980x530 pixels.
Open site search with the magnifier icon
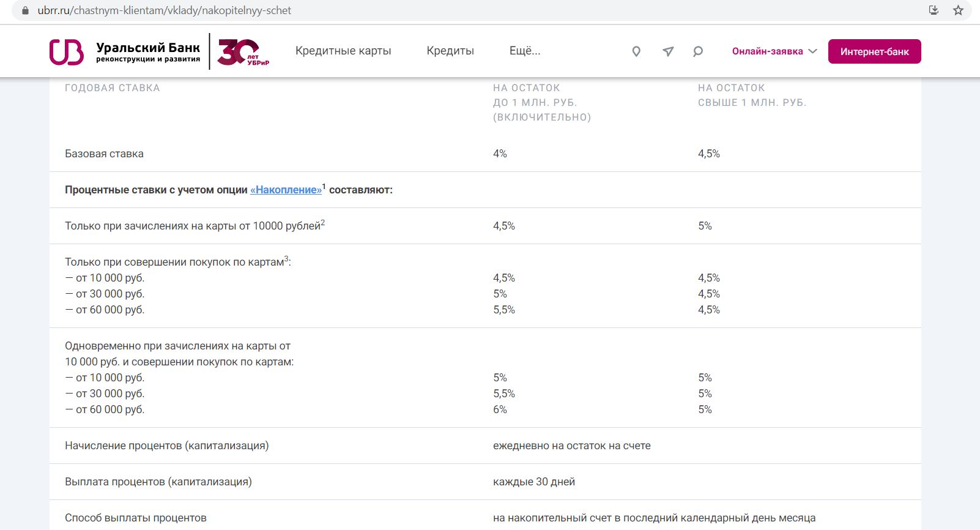click(698, 51)
